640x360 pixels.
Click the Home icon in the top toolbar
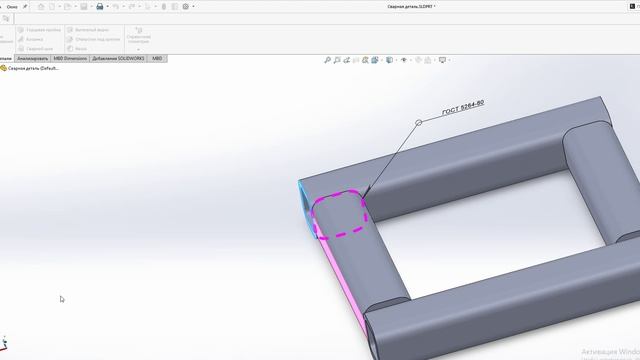tap(41, 7)
